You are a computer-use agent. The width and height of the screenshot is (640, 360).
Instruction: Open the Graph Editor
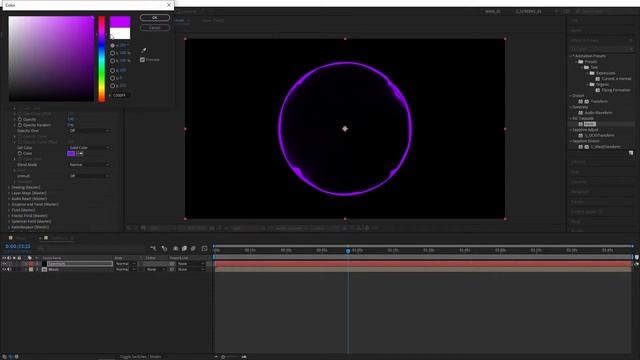(x=204, y=248)
